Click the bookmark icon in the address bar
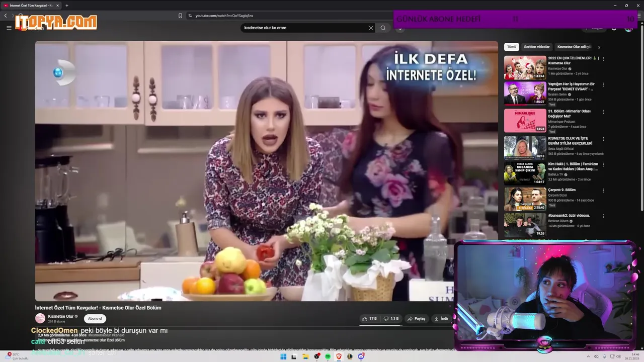 [180, 16]
